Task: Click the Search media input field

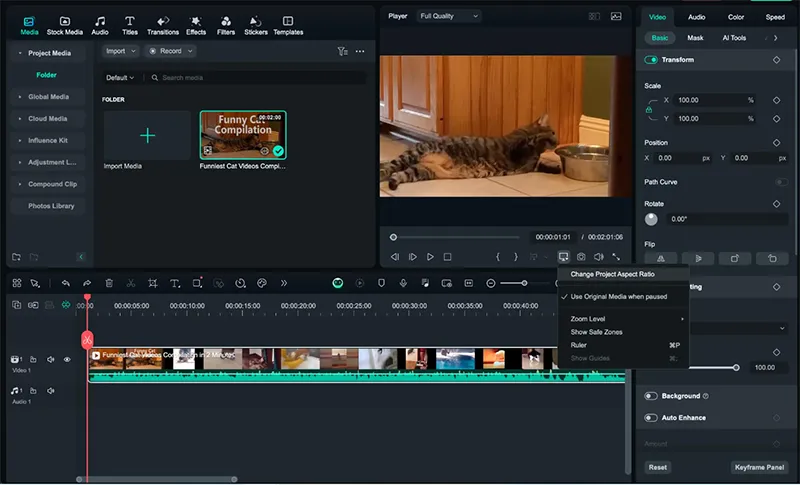Action: [x=257, y=78]
